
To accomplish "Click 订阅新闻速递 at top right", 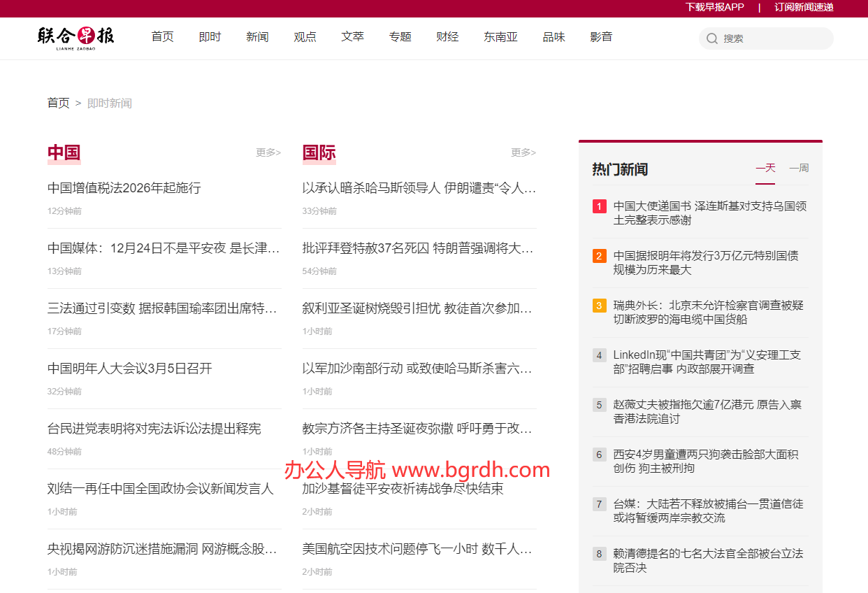I will pos(803,7).
